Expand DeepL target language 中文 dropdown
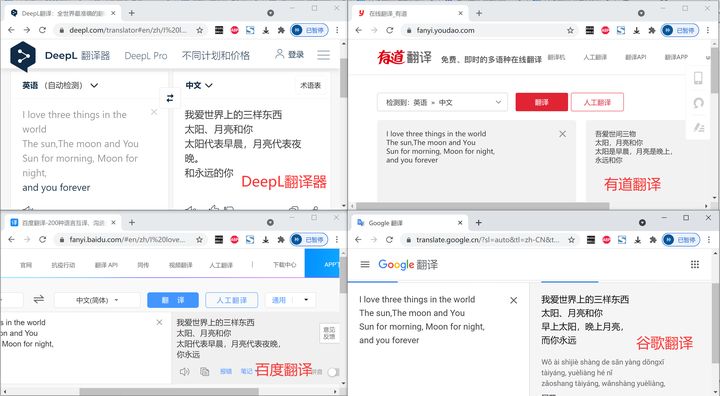 [199, 85]
